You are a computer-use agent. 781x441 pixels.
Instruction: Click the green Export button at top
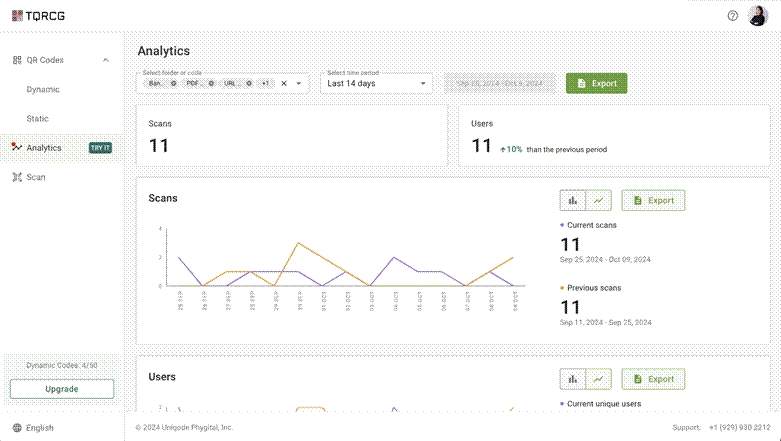(596, 83)
